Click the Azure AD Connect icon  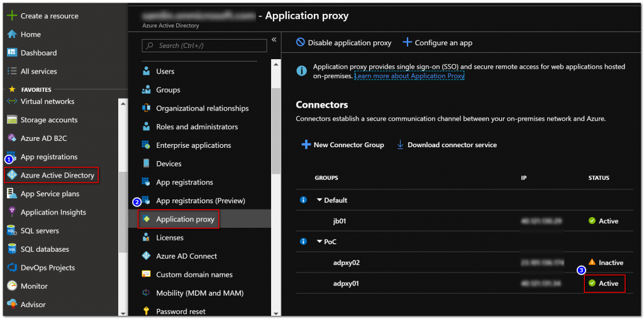[146, 255]
